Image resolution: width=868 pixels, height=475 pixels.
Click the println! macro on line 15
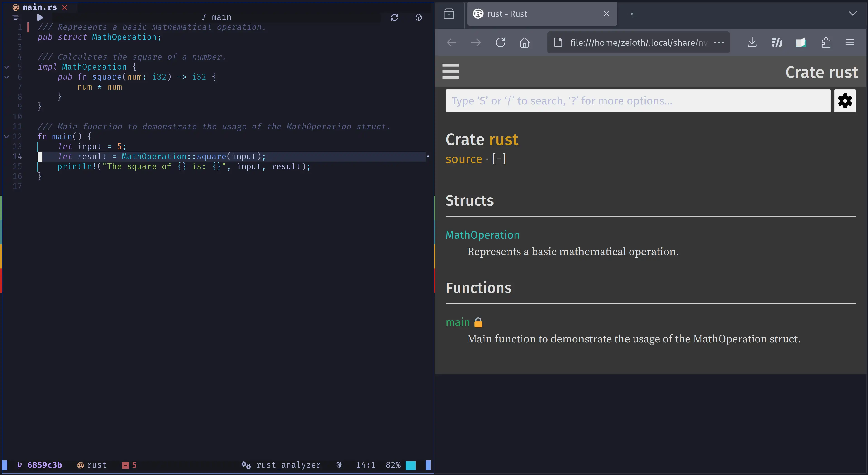(x=77, y=166)
